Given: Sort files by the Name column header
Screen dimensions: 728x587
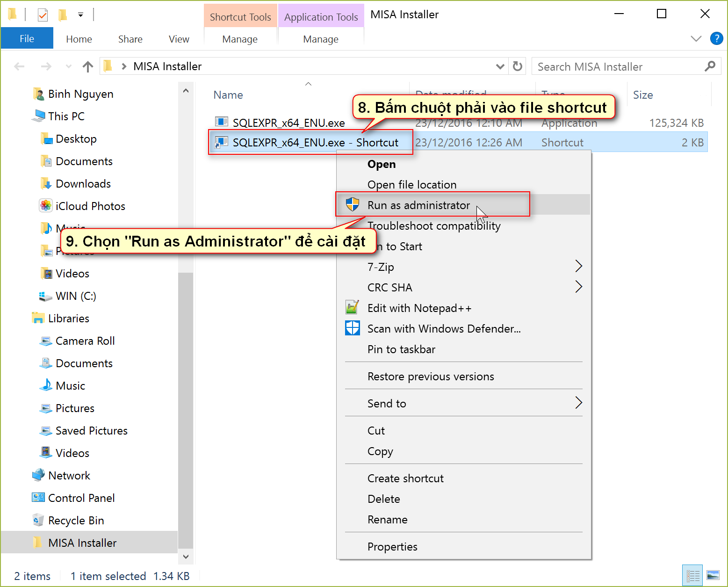Looking at the screenshot, I should click(x=228, y=95).
